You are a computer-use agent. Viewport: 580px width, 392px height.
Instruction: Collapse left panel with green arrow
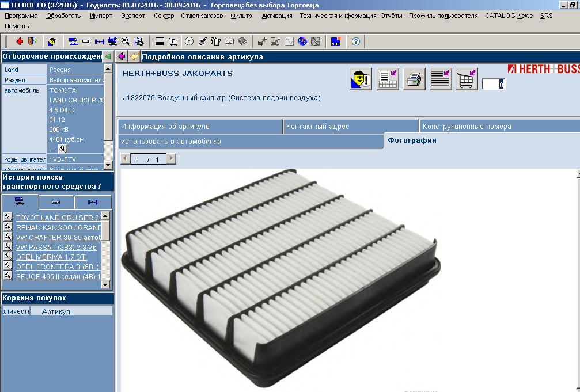click(108, 56)
